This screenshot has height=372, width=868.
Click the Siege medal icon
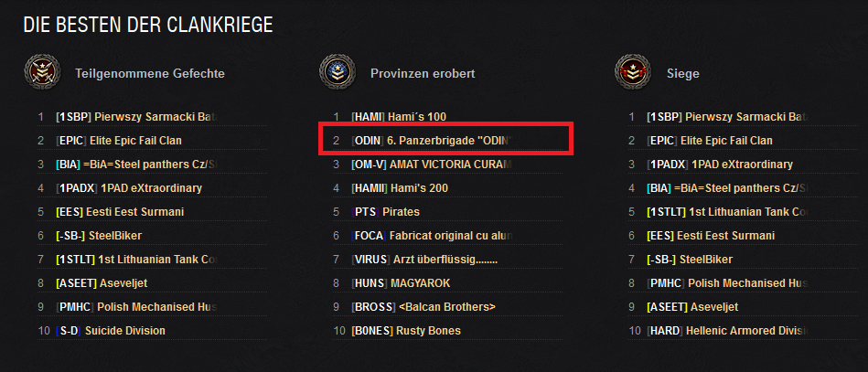pyautogui.click(x=632, y=72)
